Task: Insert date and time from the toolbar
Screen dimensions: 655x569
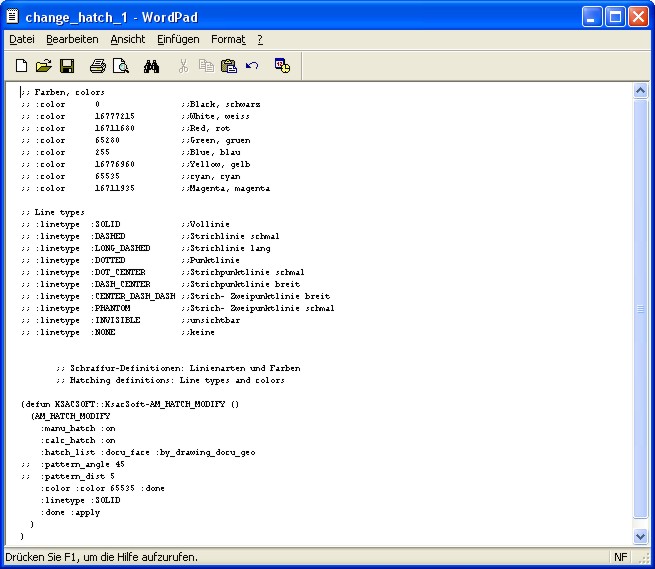Action: [x=283, y=66]
